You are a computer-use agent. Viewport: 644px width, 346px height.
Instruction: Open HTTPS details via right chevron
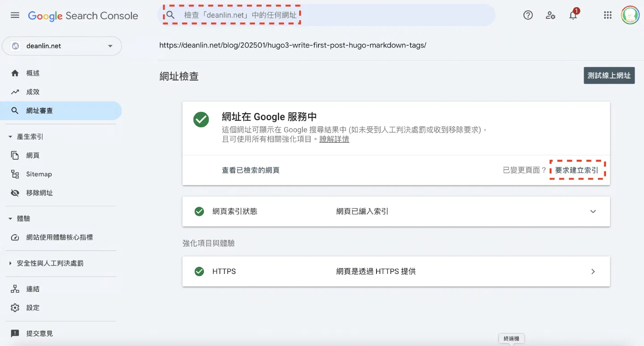[x=593, y=271]
